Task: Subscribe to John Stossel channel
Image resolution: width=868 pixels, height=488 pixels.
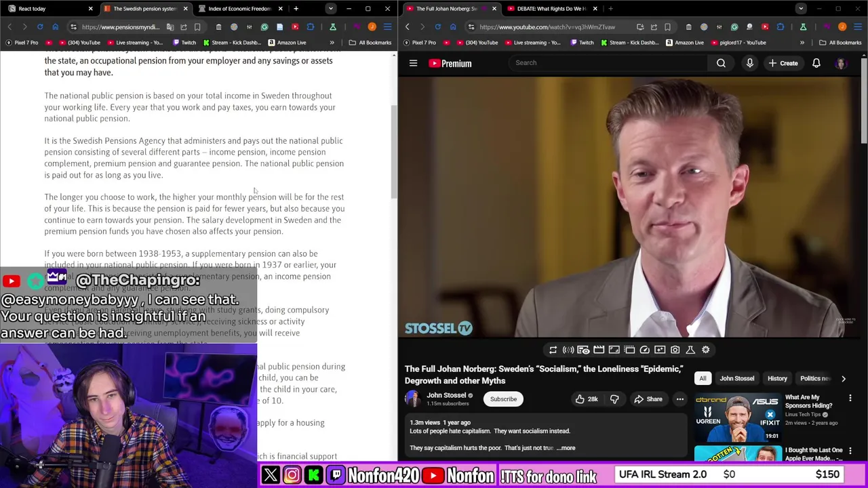Action: coord(503,399)
